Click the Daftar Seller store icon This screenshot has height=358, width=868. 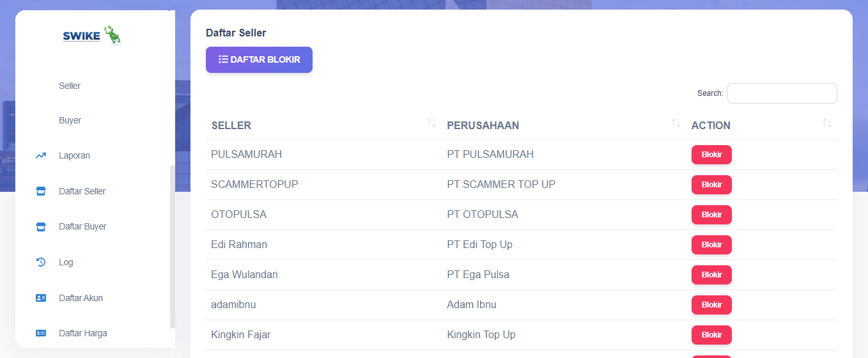[41, 191]
